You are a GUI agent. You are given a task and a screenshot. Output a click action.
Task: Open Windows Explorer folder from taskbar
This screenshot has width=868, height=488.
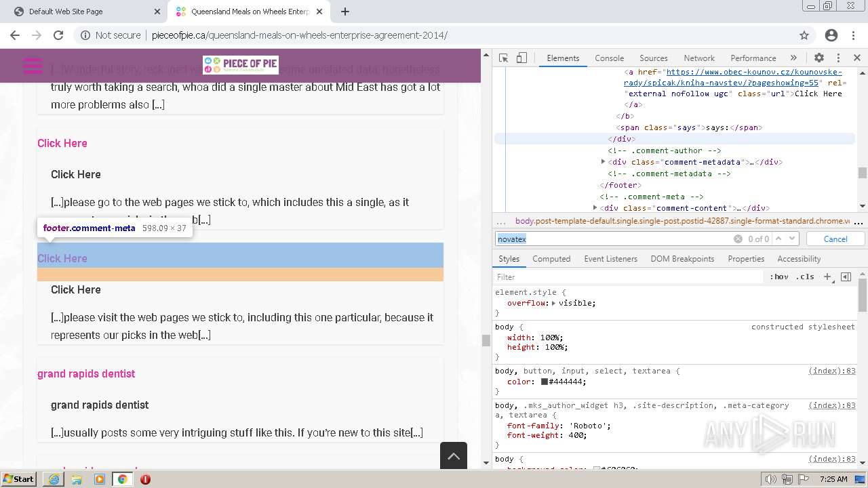coord(77,479)
